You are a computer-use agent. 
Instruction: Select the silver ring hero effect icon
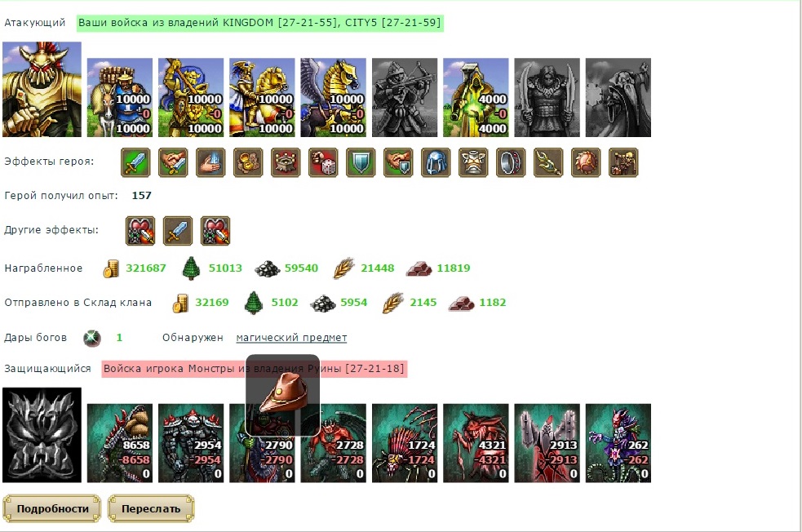[x=511, y=162]
